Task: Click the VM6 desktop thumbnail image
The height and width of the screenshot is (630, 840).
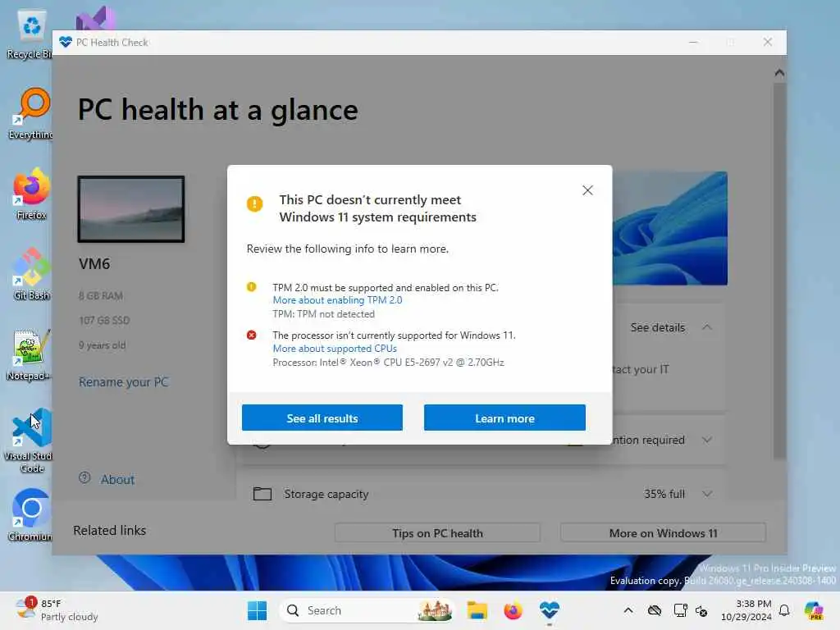Action: [x=131, y=209]
